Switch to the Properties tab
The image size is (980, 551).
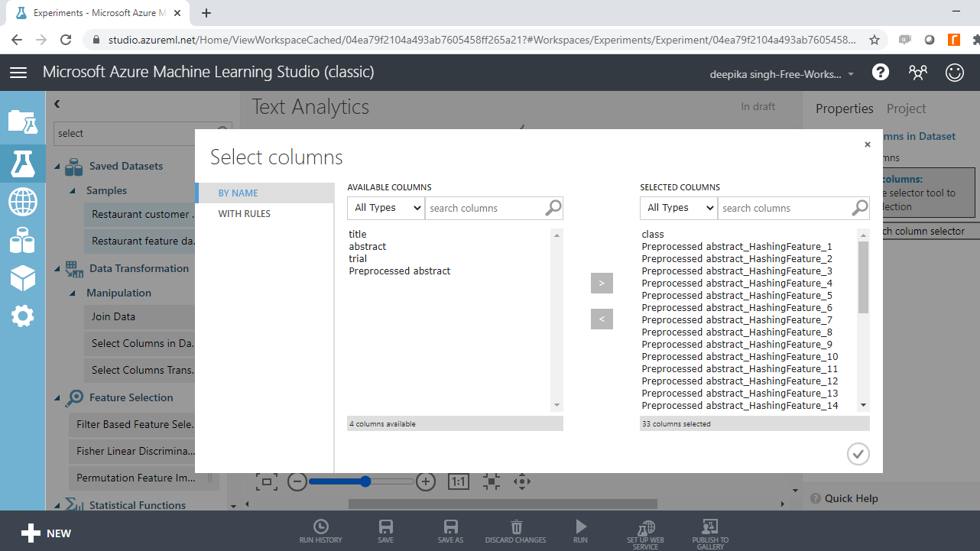(844, 109)
